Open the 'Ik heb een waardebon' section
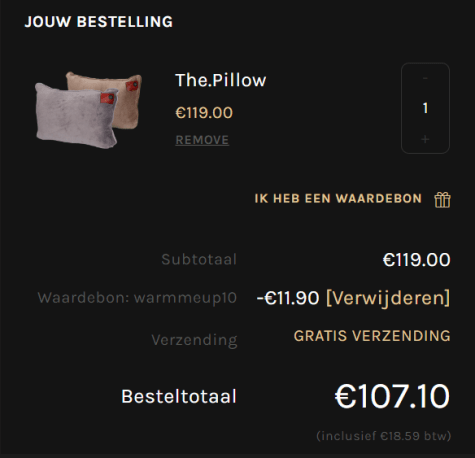 338,199
